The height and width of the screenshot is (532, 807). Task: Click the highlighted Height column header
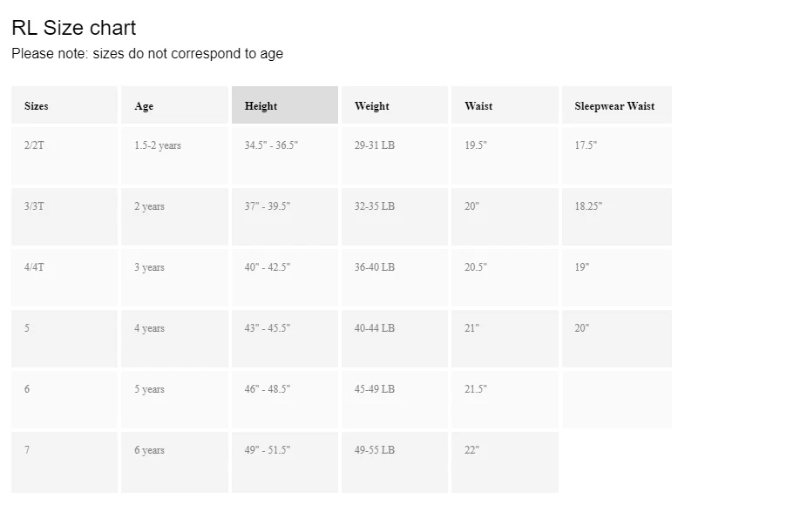pyautogui.click(x=285, y=104)
